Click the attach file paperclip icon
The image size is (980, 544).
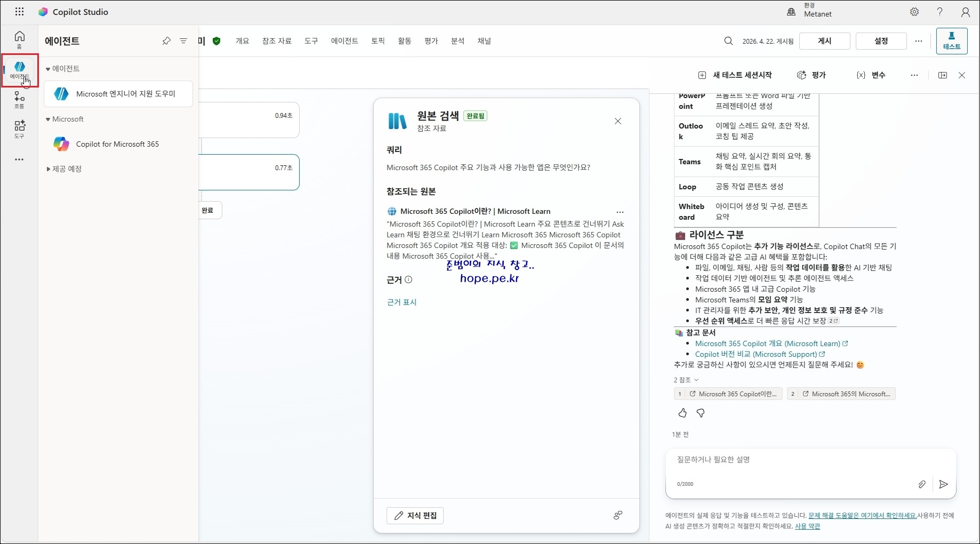pos(922,484)
